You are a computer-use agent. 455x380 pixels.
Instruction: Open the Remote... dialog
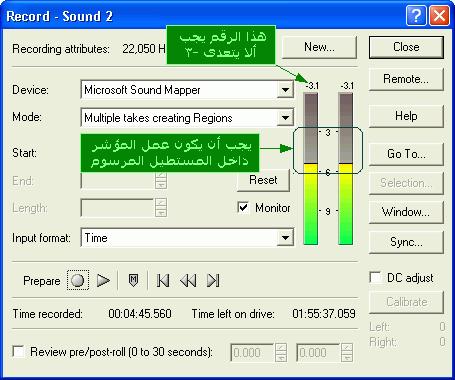(406, 79)
